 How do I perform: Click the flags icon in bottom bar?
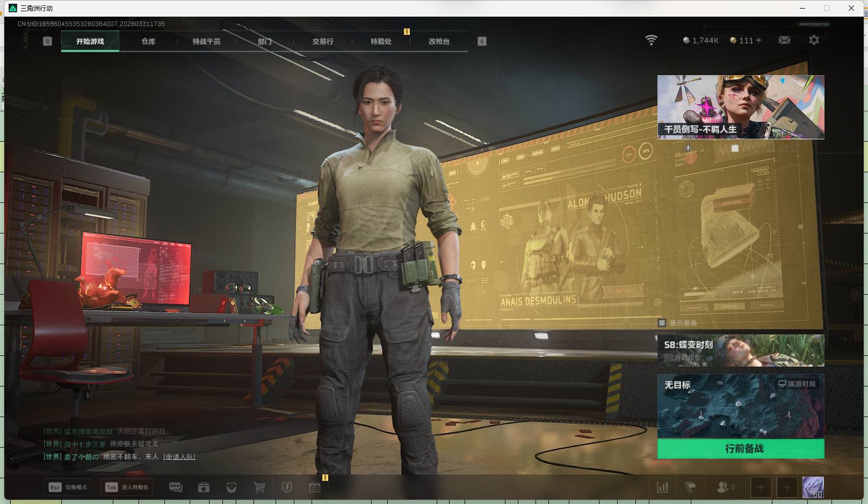pos(691,487)
